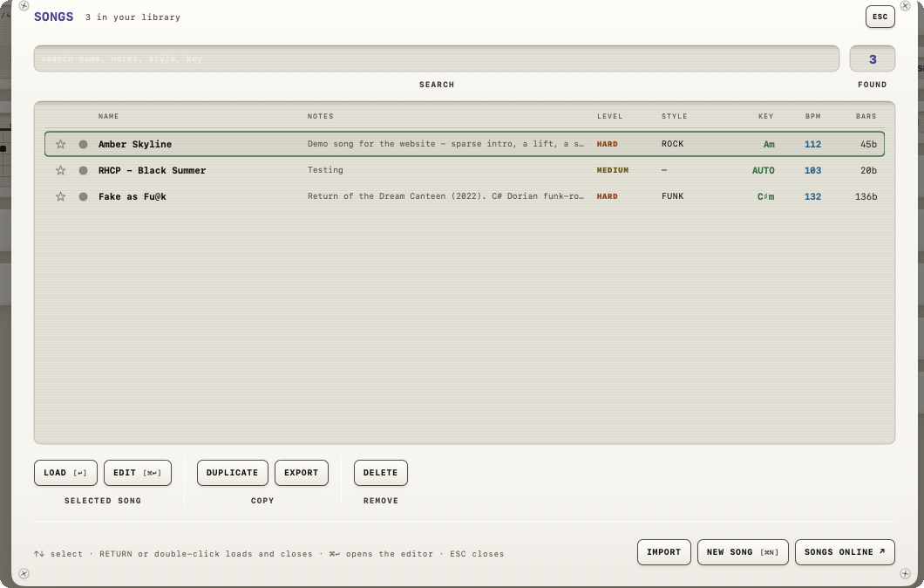Viewport: 924px width, 588px height.
Task: Click the 132 BPM value
Action: point(812,196)
